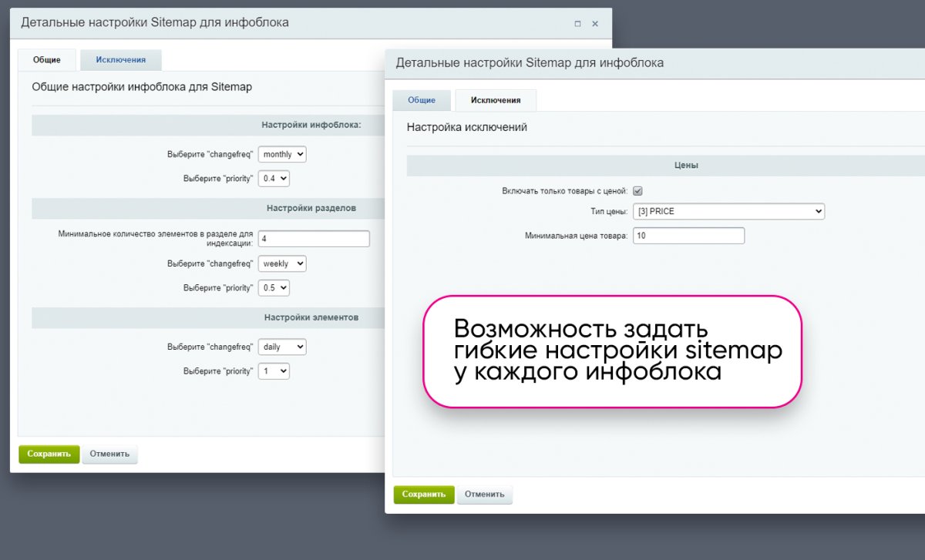Screen dimensions: 925x560
Task: Click Сохранить in the front dialog
Action: (x=425, y=495)
